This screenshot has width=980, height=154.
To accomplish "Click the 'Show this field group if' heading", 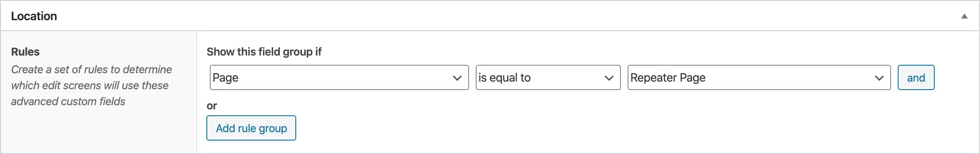I will click(264, 52).
